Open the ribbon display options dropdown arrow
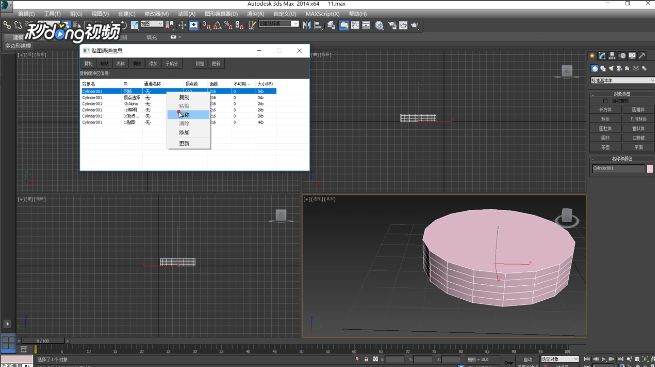This screenshot has width=655, height=367. coord(180,37)
